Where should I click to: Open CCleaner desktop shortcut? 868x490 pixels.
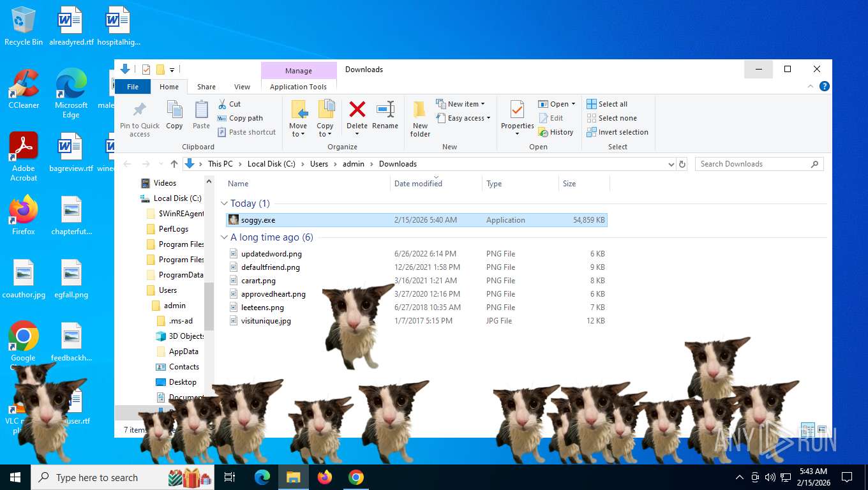click(24, 89)
